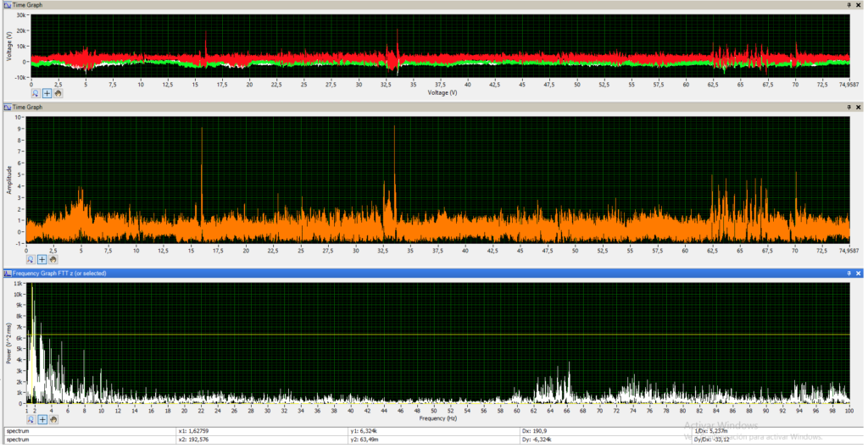This screenshot has width=868, height=448.
Task: Click the 'x2: 192,576' cursor value cell
Action: [263, 439]
